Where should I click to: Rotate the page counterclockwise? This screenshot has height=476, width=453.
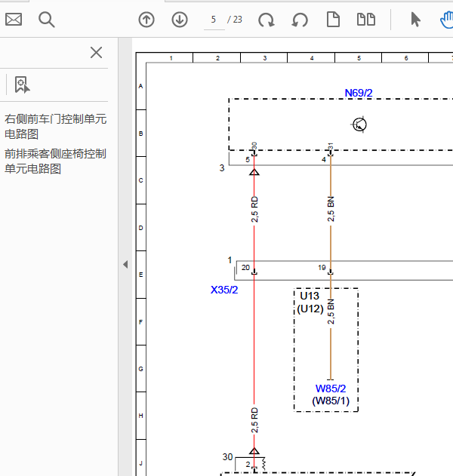tap(300, 20)
